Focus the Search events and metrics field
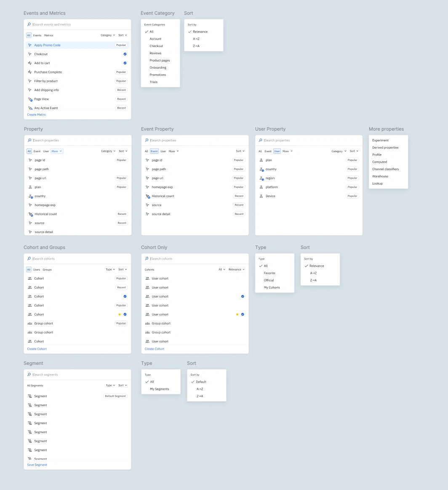Image resolution: width=448 pixels, height=490 pixels. point(77,24)
